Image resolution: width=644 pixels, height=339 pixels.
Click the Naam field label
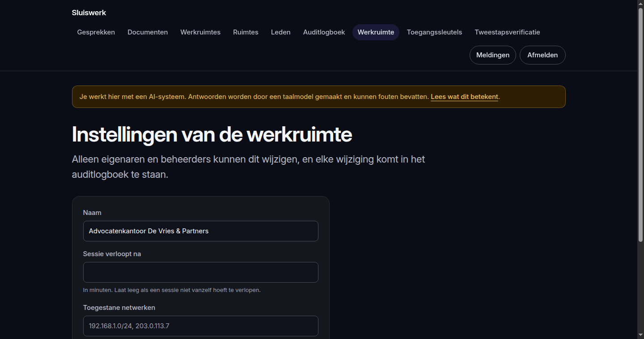[x=92, y=213]
